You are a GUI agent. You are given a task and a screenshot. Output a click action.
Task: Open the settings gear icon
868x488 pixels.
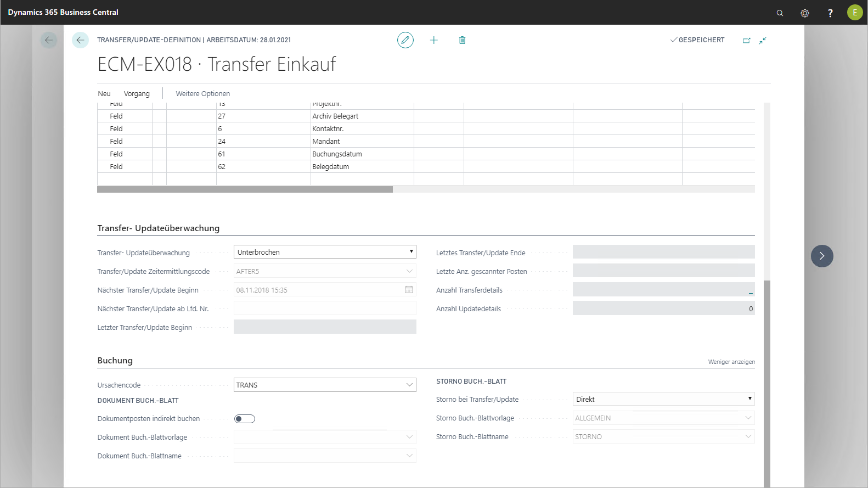[x=804, y=13]
